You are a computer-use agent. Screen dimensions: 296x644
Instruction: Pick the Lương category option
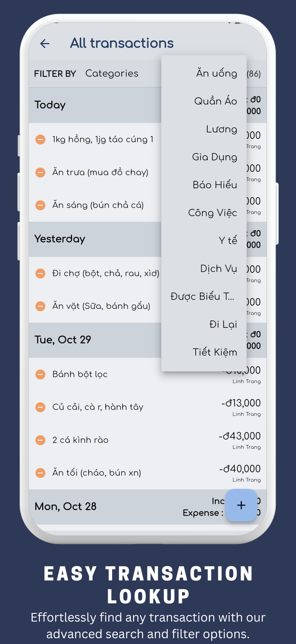click(x=221, y=129)
